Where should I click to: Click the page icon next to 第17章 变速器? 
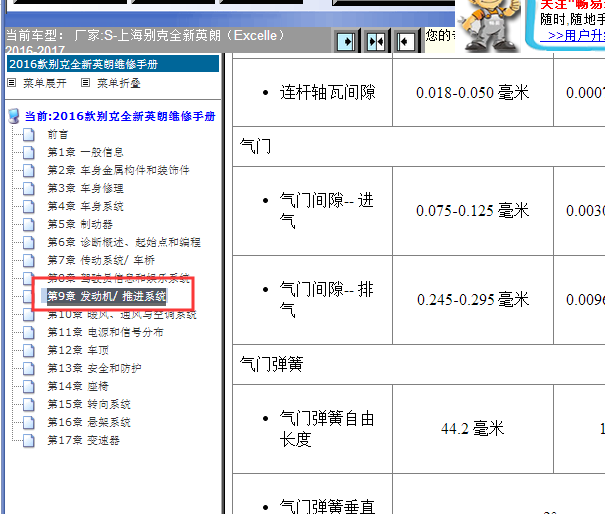pyautogui.click(x=29, y=441)
